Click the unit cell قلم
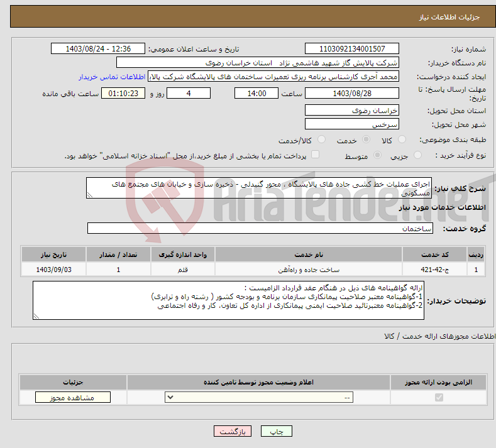 pyautogui.click(x=183, y=270)
